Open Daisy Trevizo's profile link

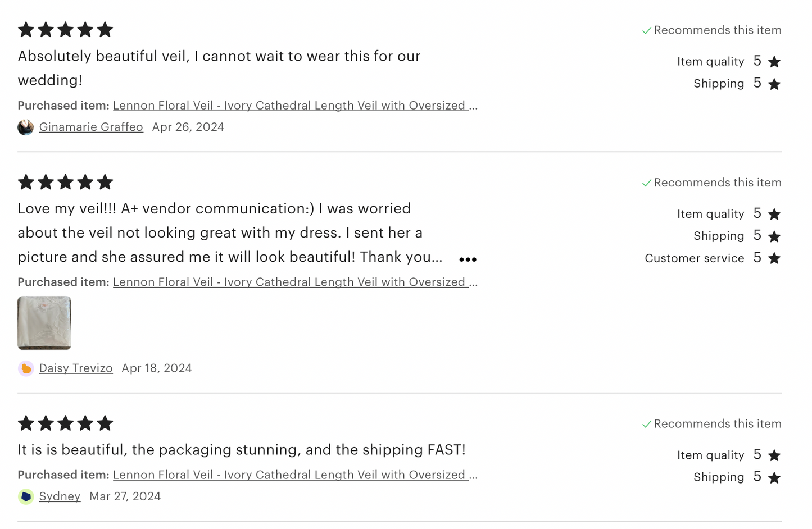pos(76,368)
